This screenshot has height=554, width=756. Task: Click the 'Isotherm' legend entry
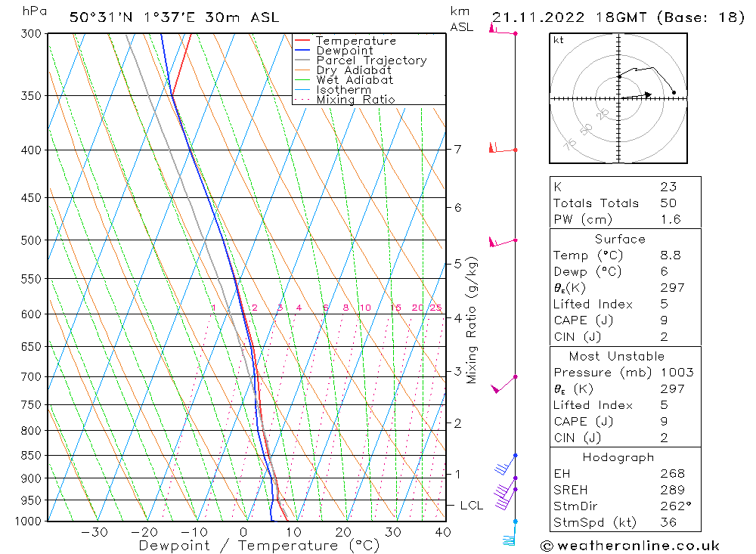(x=344, y=90)
